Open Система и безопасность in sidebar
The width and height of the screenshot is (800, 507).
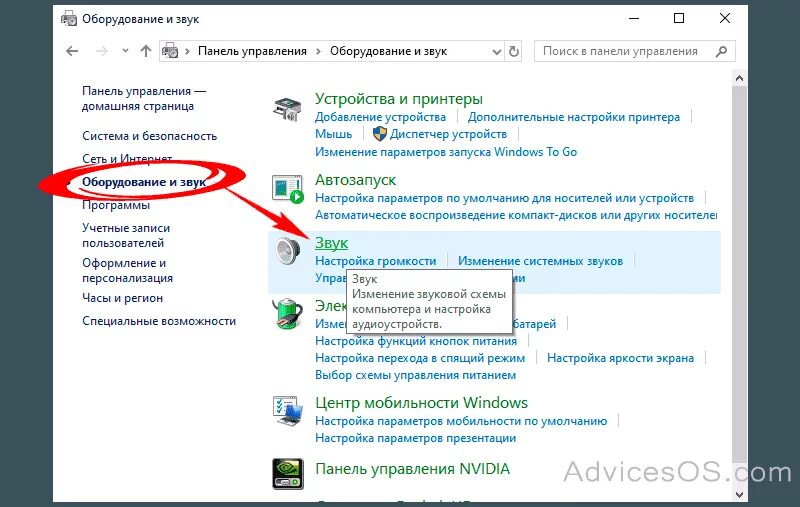coord(149,136)
